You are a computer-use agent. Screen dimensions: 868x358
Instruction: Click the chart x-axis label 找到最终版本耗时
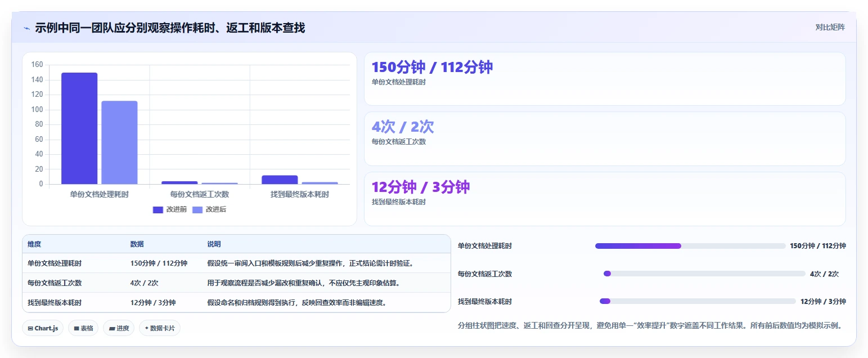(300, 194)
